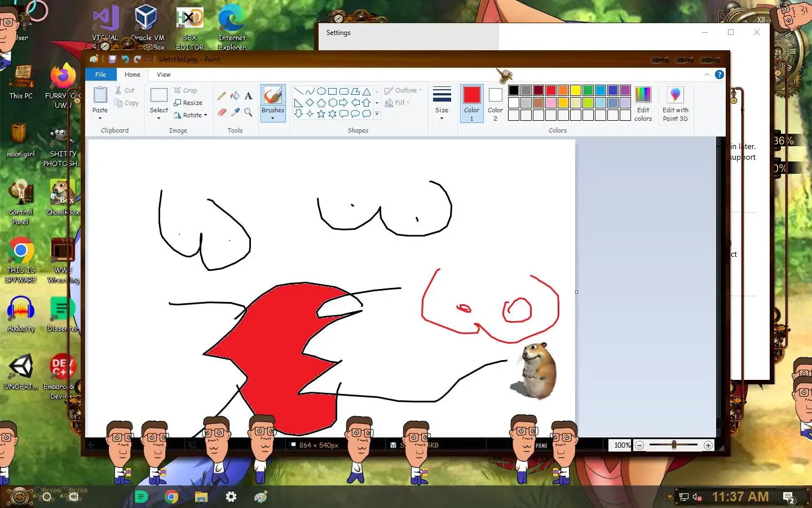Expand the Shapes gallery more arrow
This screenshot has width=812, height=508.
(377, 114)
